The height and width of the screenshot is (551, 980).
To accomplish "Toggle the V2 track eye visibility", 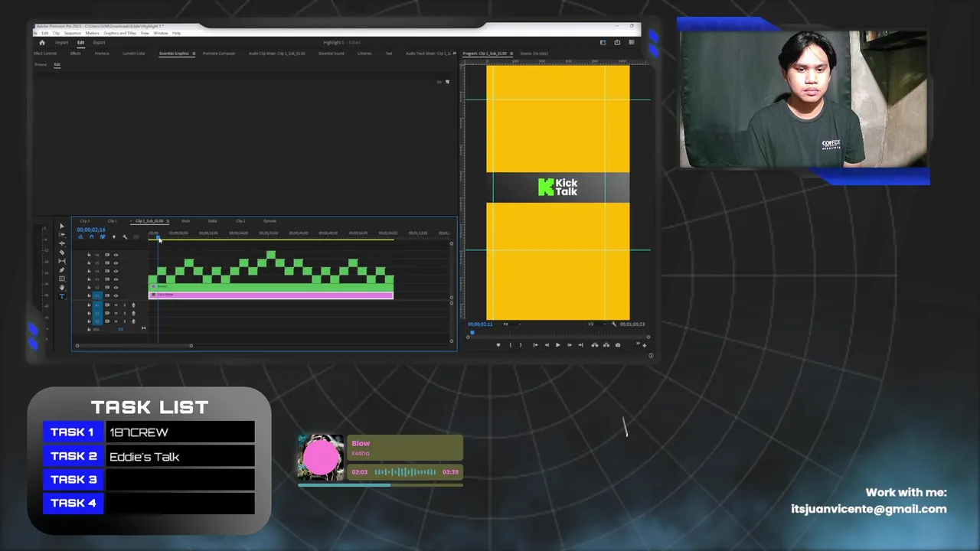I will [x=116, y=288].
